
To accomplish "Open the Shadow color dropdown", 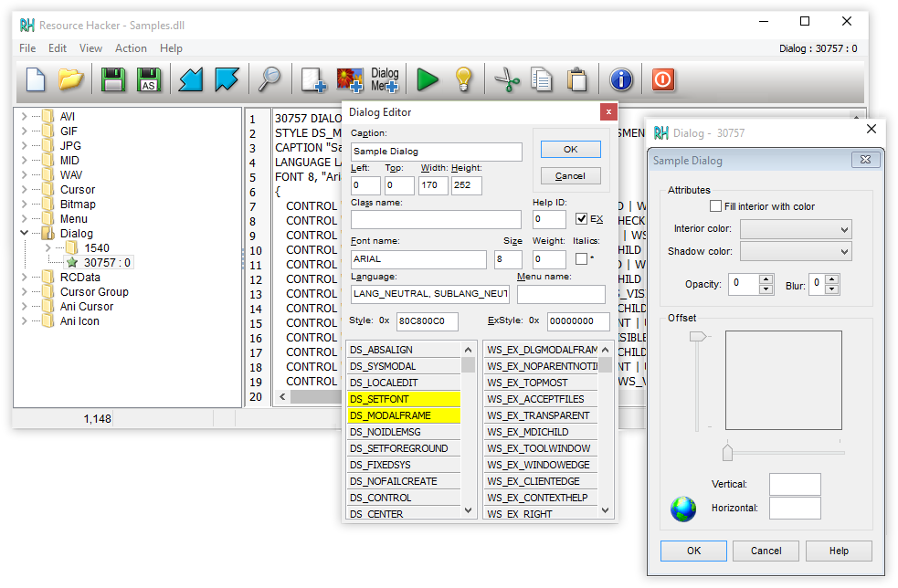I will pos(796,251).
